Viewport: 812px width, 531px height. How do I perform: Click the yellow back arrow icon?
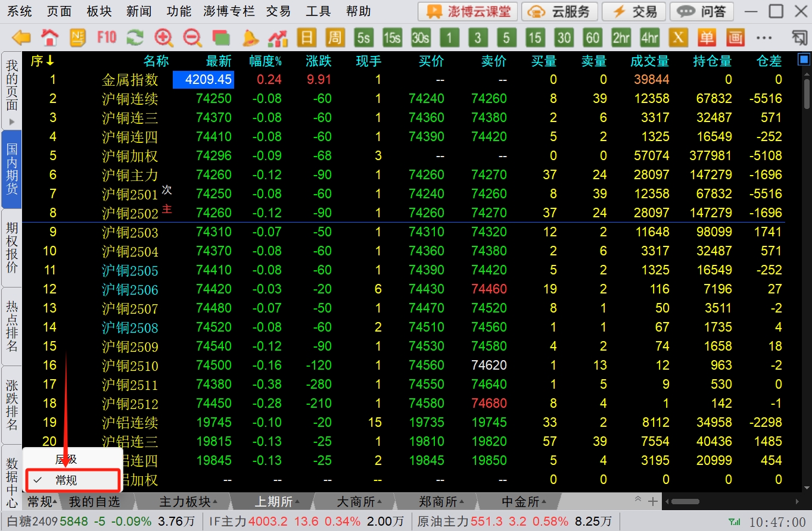coord(21,38)
